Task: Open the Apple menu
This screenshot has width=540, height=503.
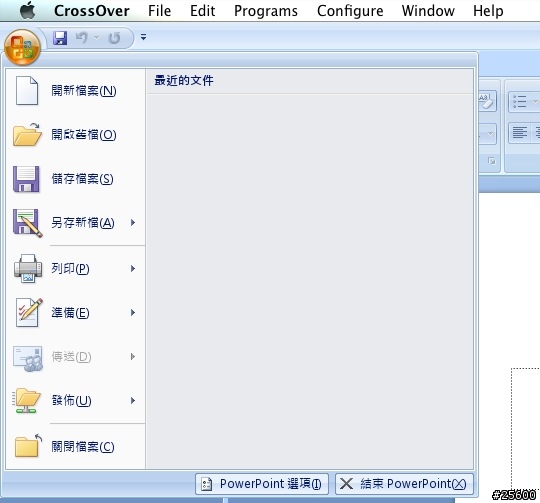Action: [x=28, y=10]
